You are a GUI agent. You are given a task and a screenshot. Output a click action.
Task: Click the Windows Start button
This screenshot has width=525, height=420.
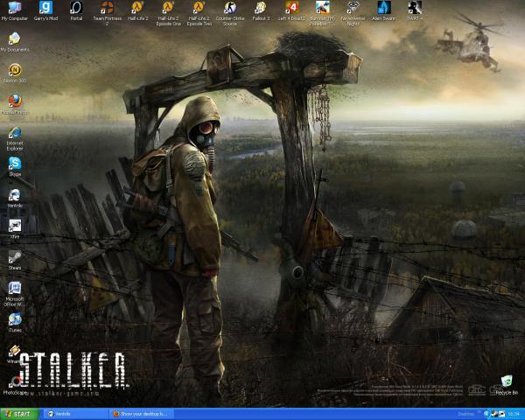(x=18, y=413)
